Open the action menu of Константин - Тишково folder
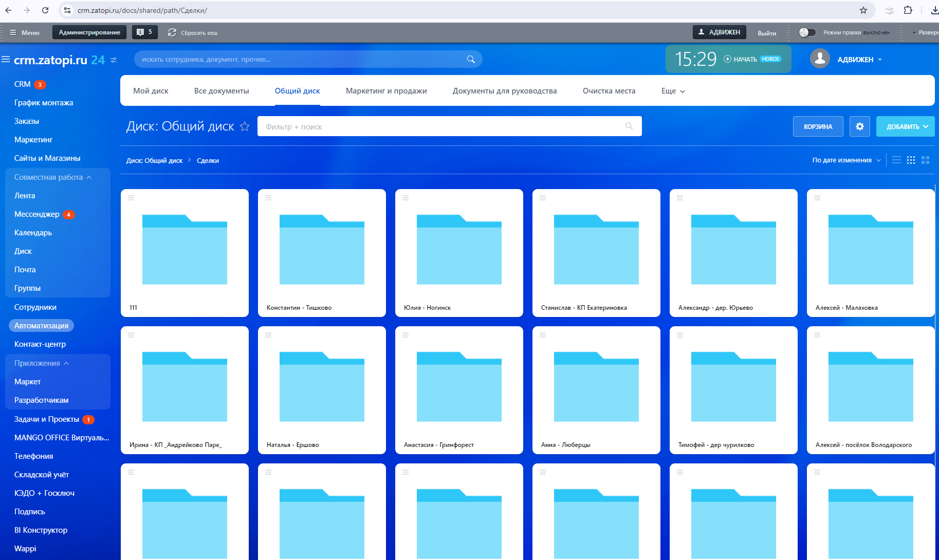Viewport: 939px width, 560px height. pyautogui.click(x=268, y=198)
